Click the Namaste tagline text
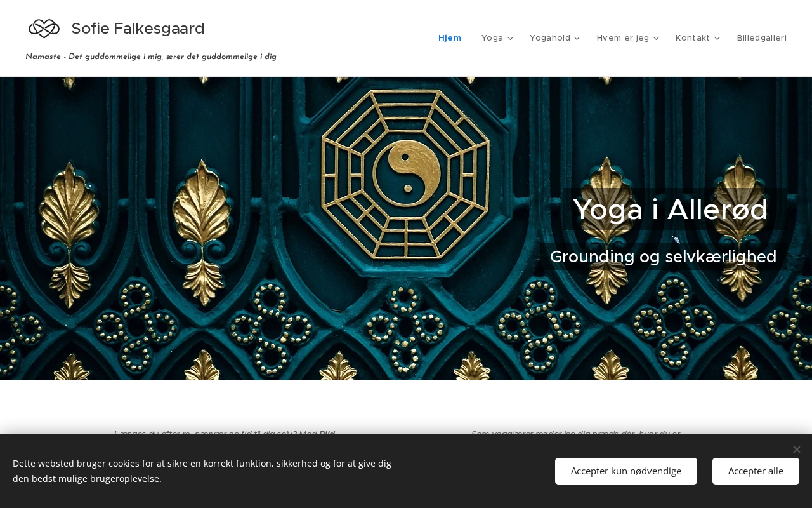812x508 pixels. click(151, 57)
